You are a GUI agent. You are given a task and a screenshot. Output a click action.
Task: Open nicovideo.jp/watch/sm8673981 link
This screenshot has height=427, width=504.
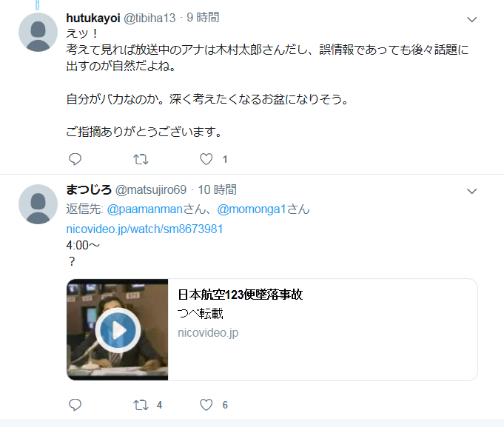pyautogui.click(x=144, y=229)
